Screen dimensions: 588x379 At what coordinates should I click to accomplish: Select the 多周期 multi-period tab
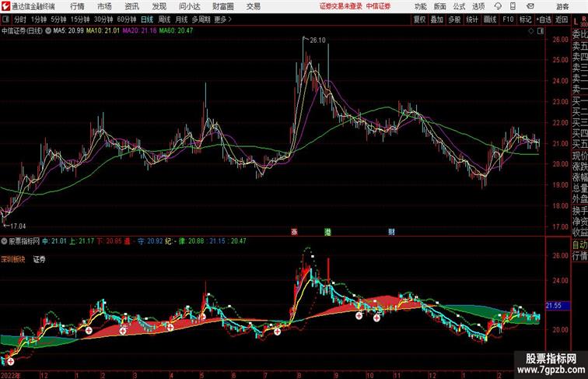coord(201,19)
